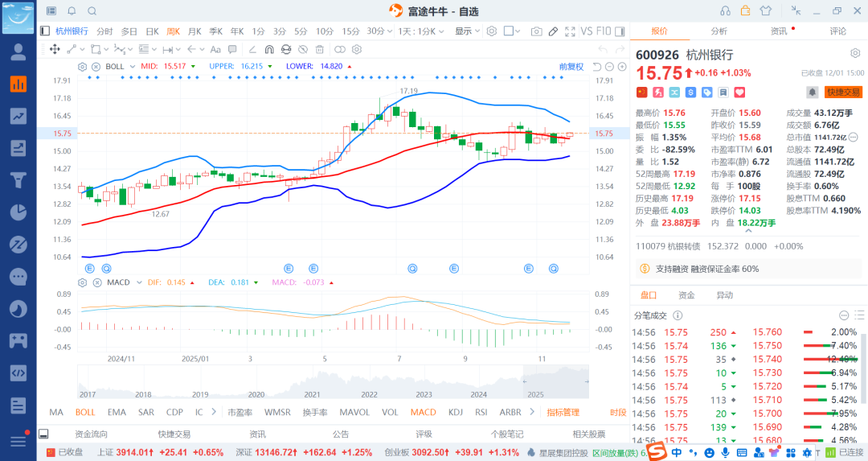
Task: Zoom in chart with plus circle
Action: 622,67
